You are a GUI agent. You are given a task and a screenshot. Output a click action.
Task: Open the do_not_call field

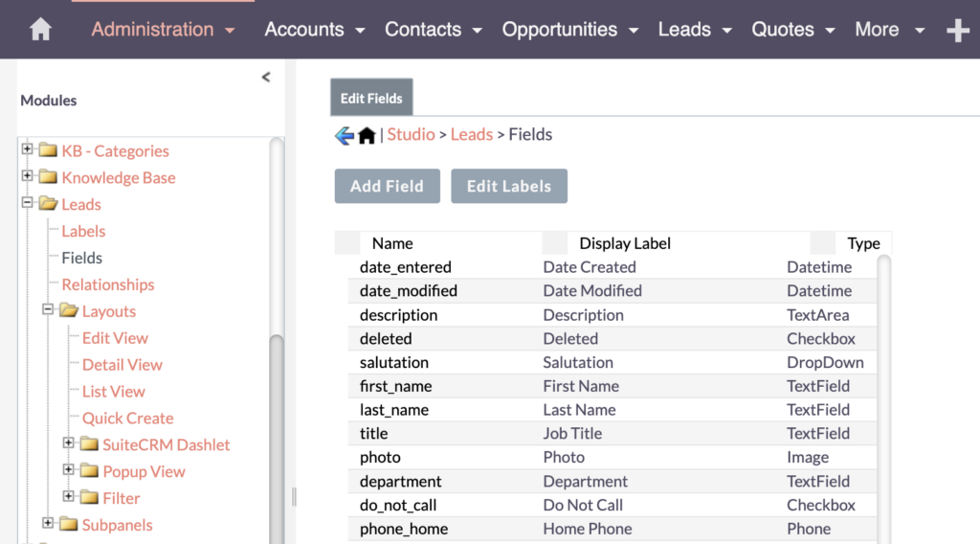tap(398, 505)
